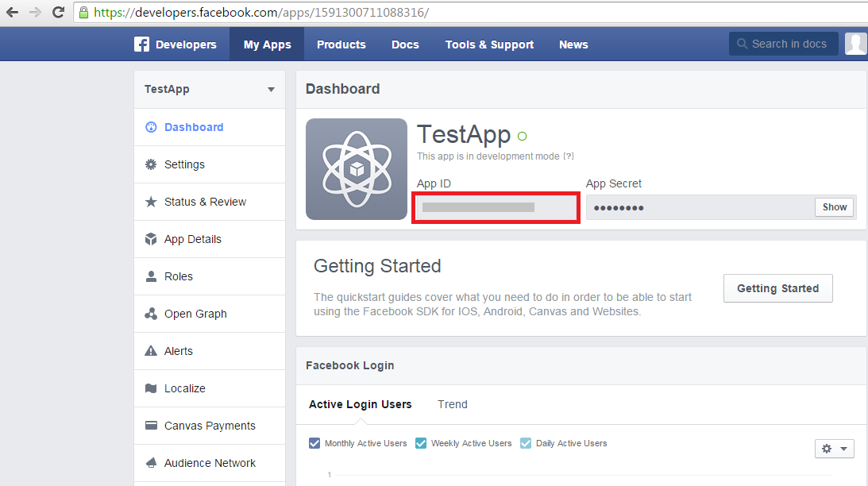The image size is (868, 486).
Task: Select the Active Login Users tab
Action: tap(361, 405)
